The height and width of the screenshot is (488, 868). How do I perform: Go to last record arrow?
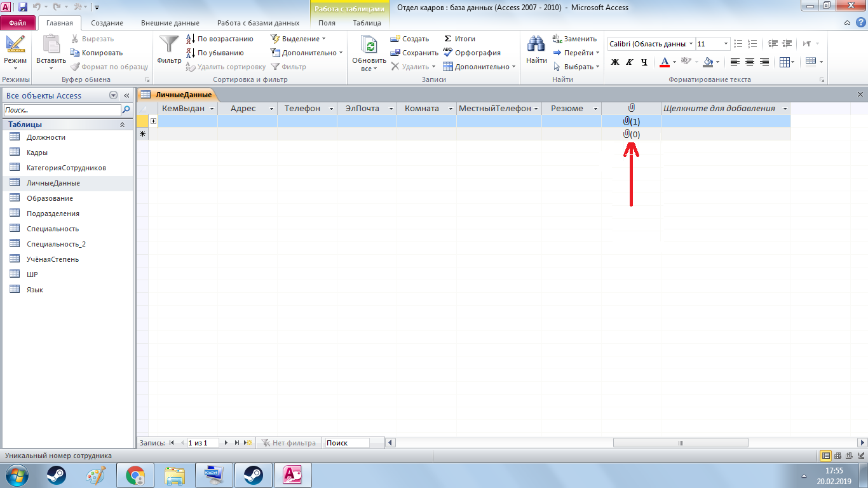pos(237,443)
